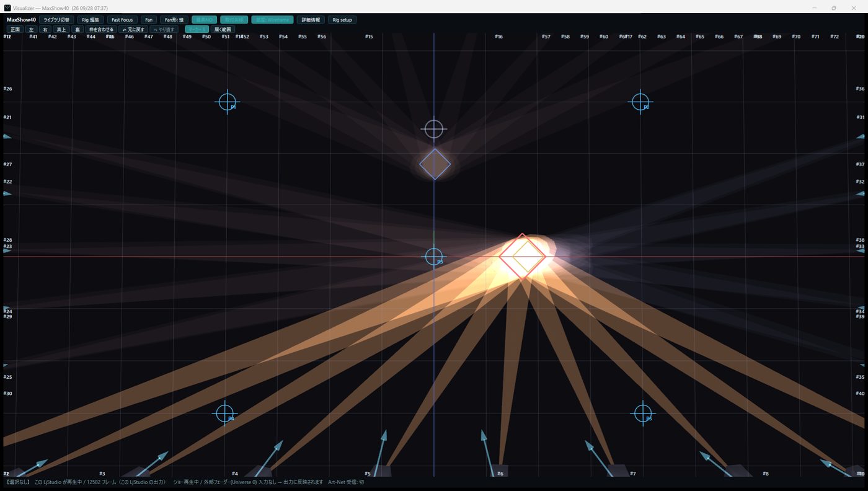Click the Visualizer app icon in title bar
The image size is (868, 491).
click(7, 7)
